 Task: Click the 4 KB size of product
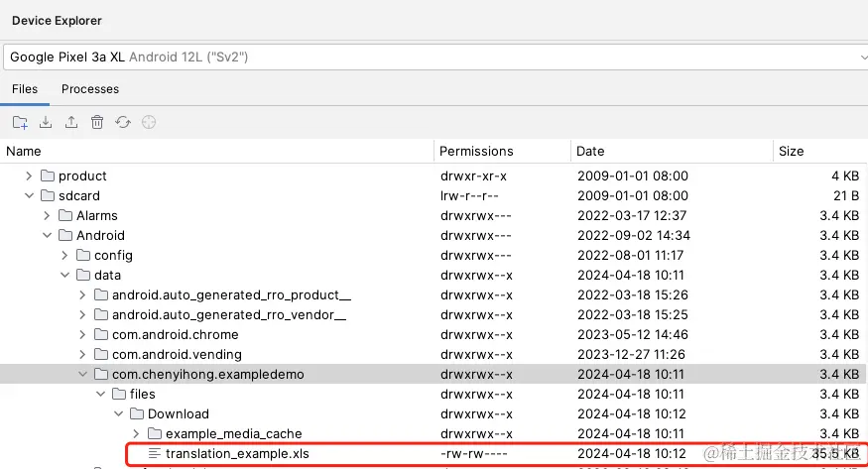845,176
